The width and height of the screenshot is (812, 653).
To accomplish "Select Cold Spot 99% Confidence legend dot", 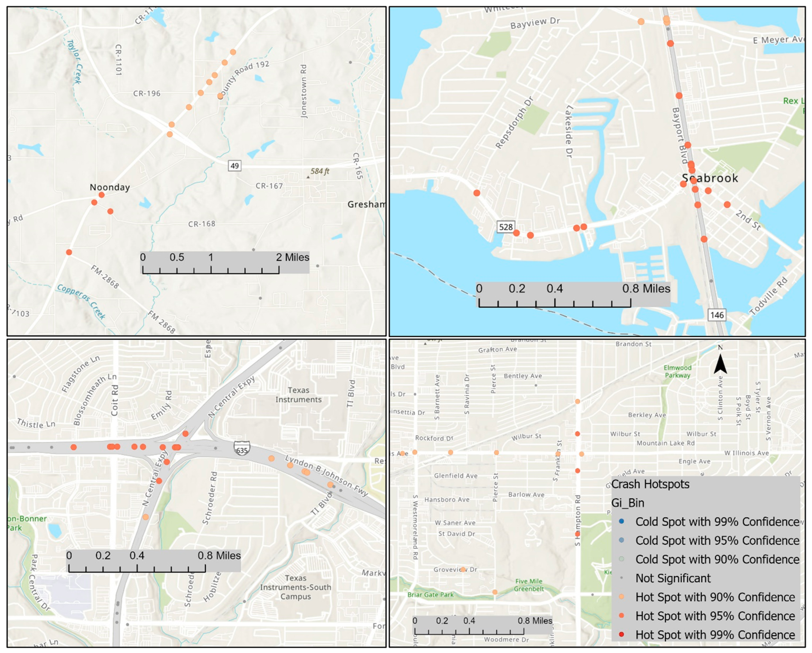I will (621, 522).
